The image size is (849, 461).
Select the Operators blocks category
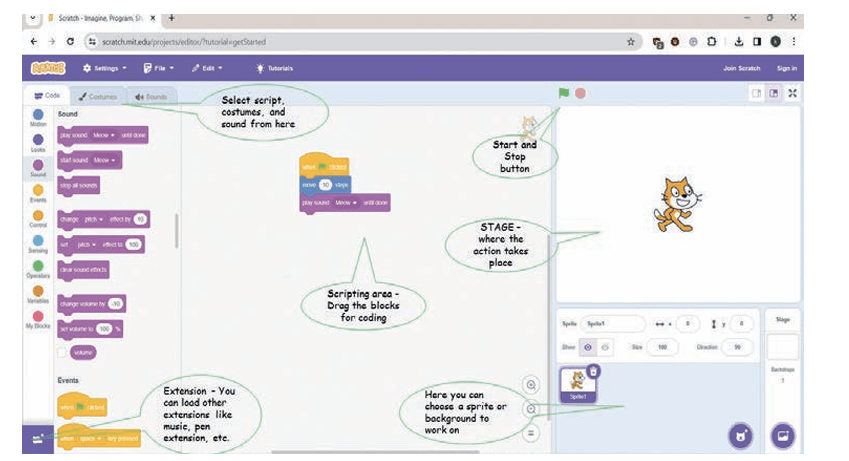click(38, 269)
